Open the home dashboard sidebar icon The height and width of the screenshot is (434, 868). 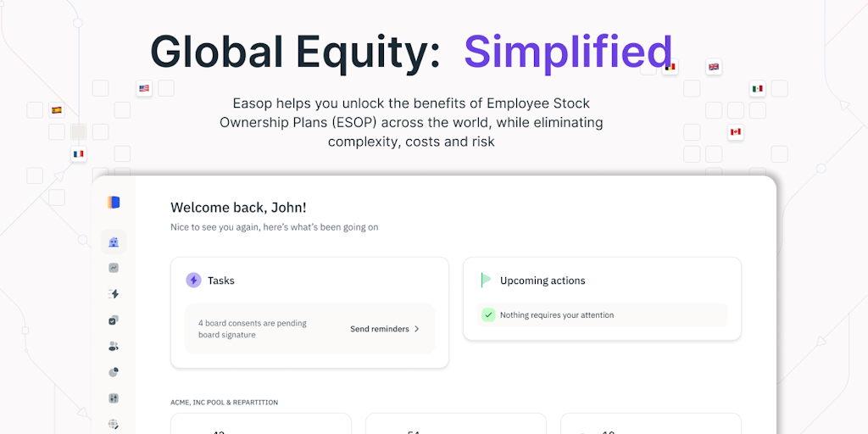pyautogui.click(x=114, y=242)
